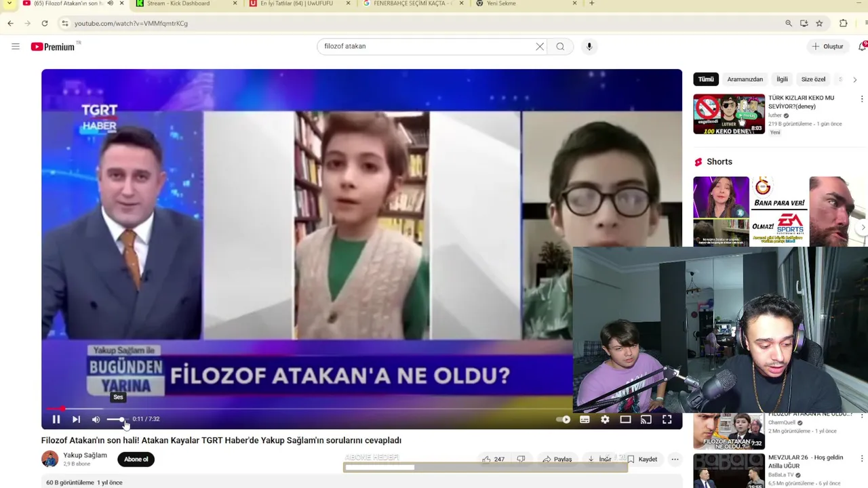Click the address bar URL
Screen dimensions: 868x488
tap(131, 23)
